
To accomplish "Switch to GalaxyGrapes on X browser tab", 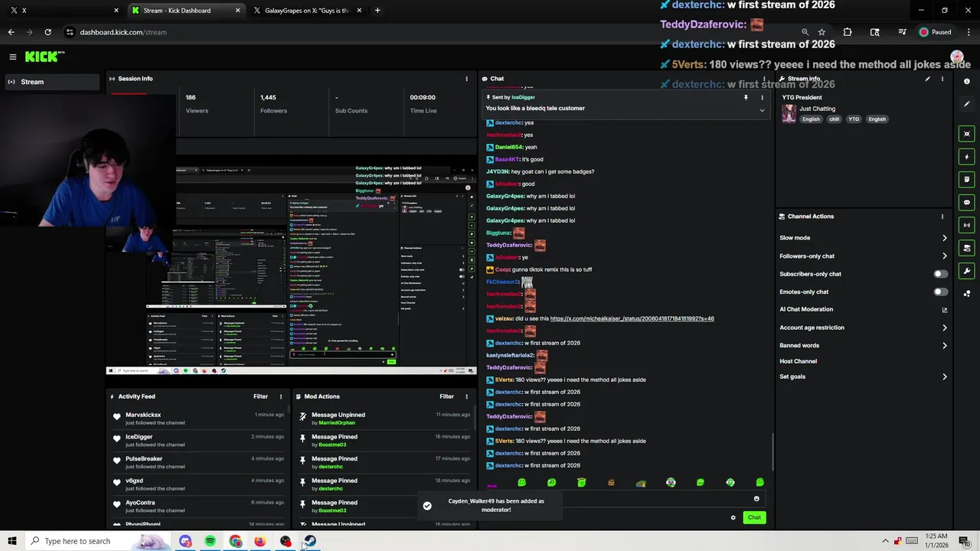I will (x=307, y=11).
